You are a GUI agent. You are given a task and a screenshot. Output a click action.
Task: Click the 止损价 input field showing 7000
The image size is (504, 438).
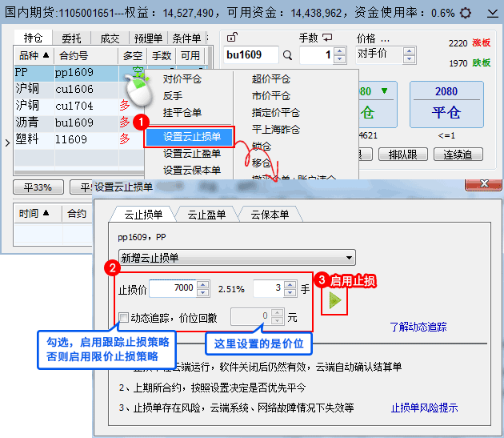172,288
